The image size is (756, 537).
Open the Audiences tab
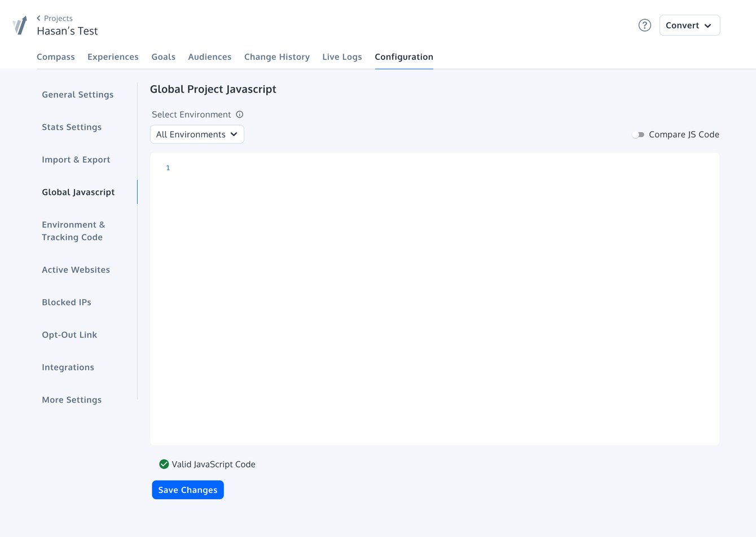coord(210,57)
